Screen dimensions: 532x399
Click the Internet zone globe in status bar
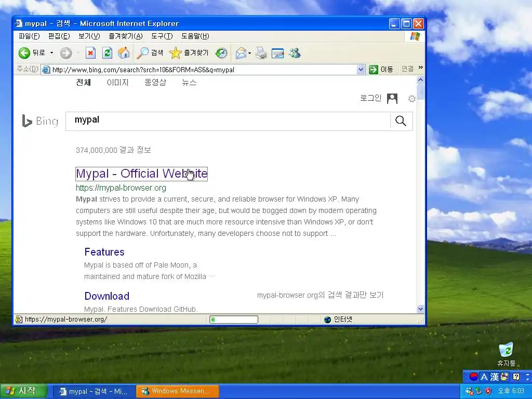[x=327, y=320]
